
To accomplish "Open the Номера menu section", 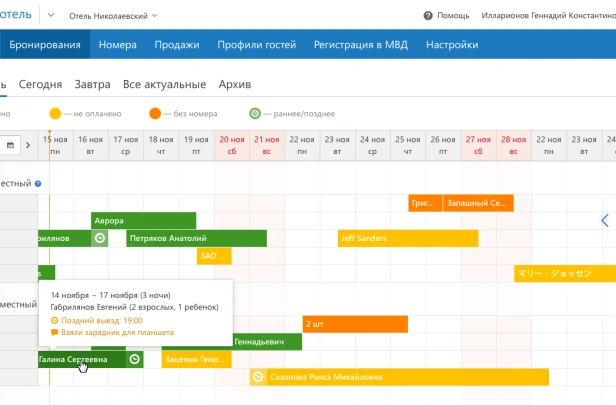I will [118, 45].
